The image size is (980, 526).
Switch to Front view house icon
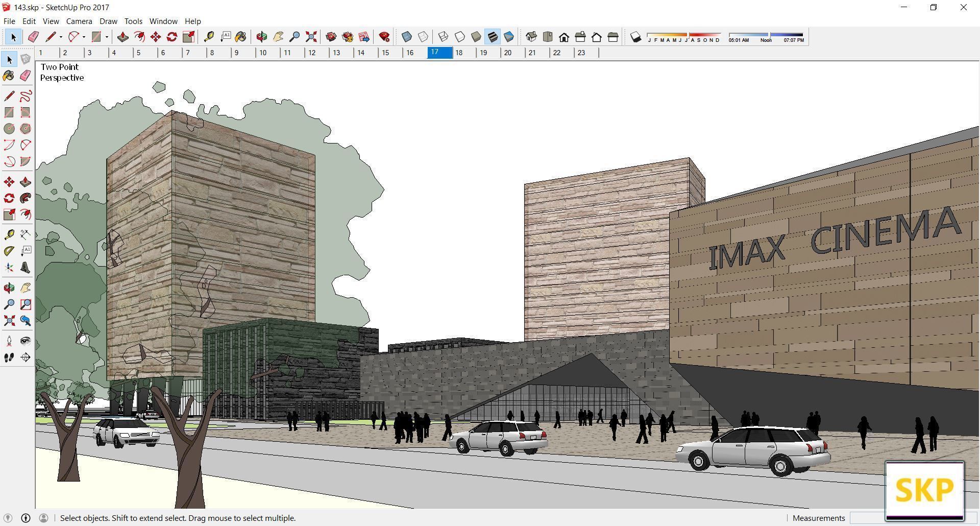pyautogui.click(x=564, y=37)
